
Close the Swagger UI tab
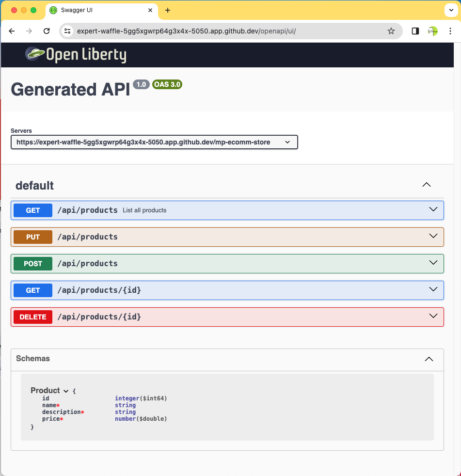tap(150, 10)
